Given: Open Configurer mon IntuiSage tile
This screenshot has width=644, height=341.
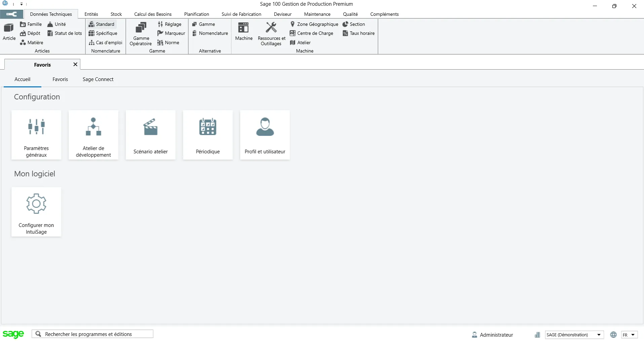Looking at the screenshot, I should (x=36, y=212).
